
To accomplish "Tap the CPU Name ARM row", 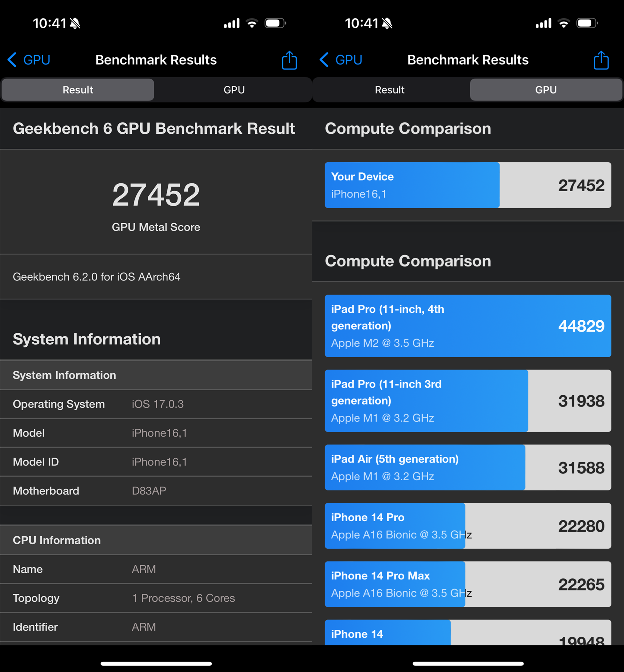I will [x=156, y=569].
